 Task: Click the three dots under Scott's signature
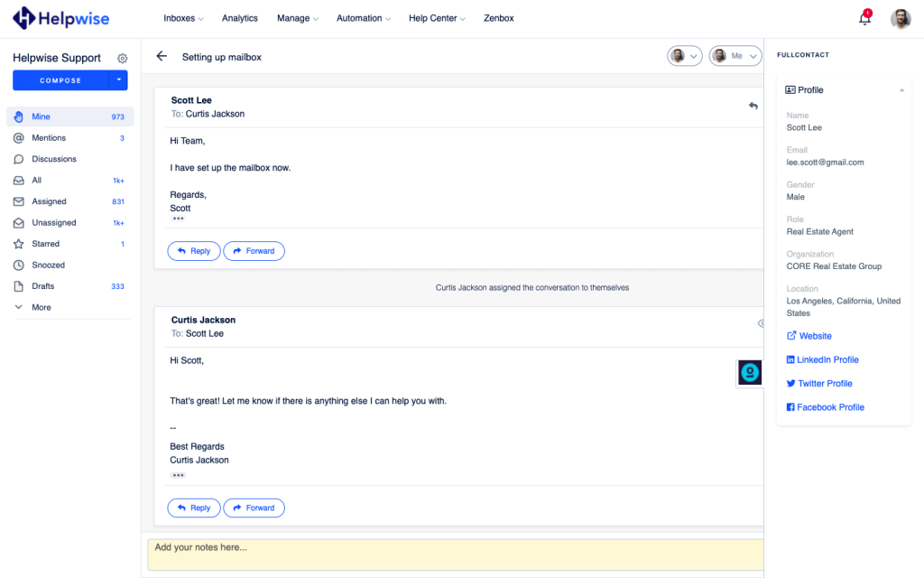coord(178,219)
